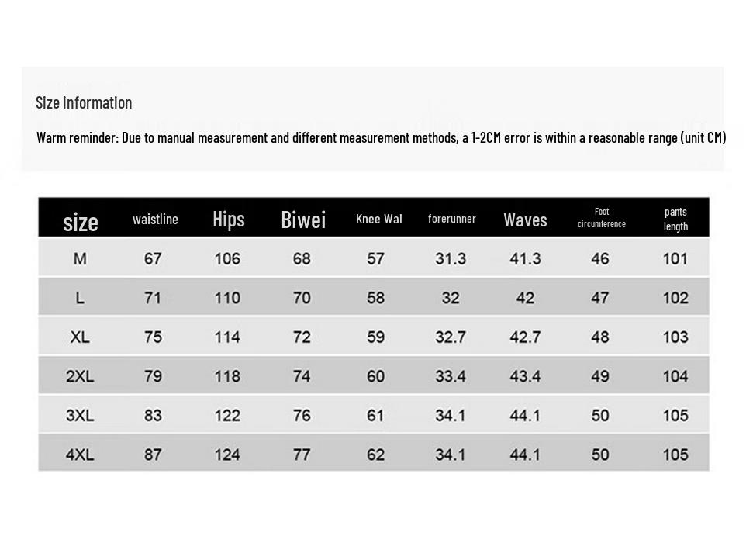This screenshot has height=560, width=746.
Task: Click pants length 103 in XL row
Action: click(675, 337)
